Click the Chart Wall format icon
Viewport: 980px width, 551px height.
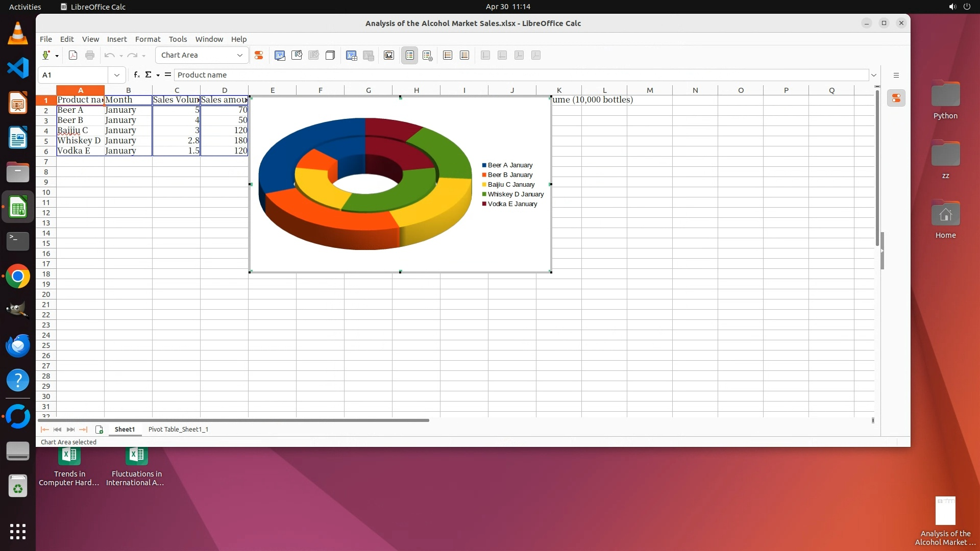tap(297, 55)
